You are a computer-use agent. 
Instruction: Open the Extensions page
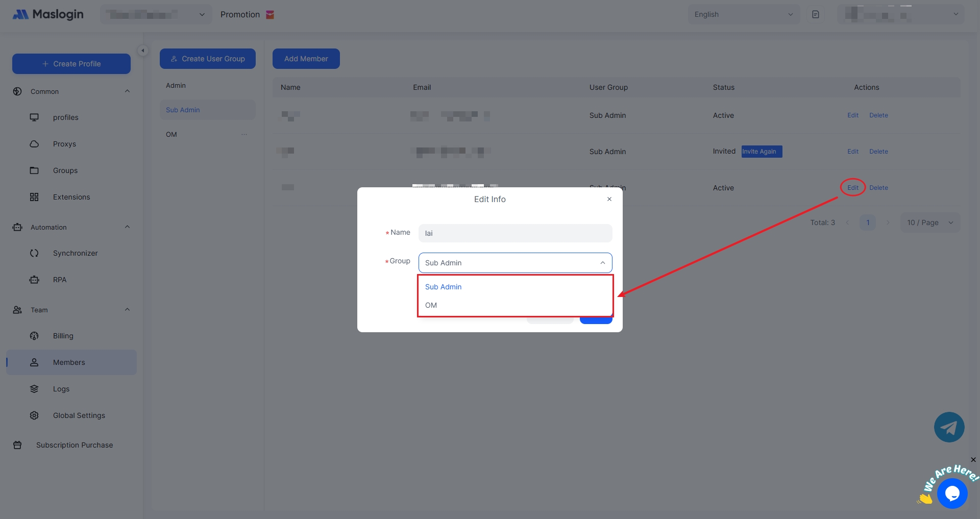[x=71, y=197]
